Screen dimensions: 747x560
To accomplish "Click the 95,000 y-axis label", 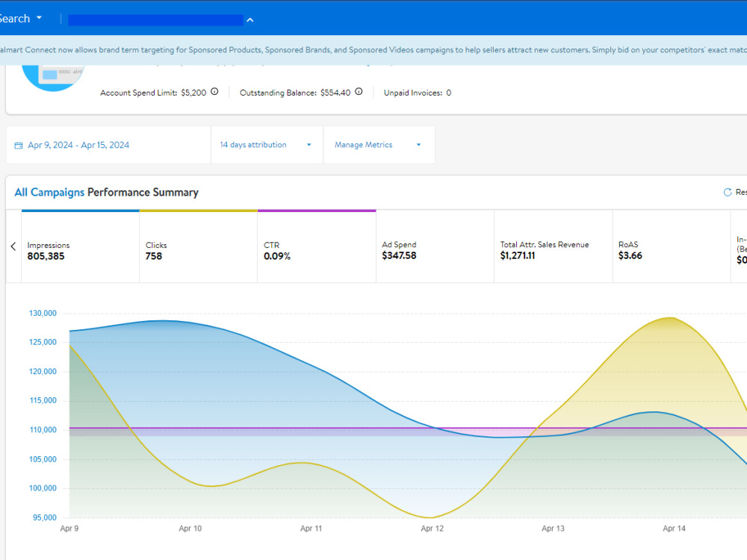I will point(44,517).
